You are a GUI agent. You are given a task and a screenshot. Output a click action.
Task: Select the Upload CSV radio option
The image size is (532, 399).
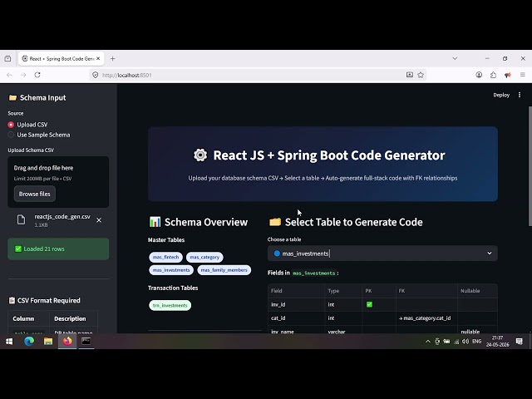(27, 125)
